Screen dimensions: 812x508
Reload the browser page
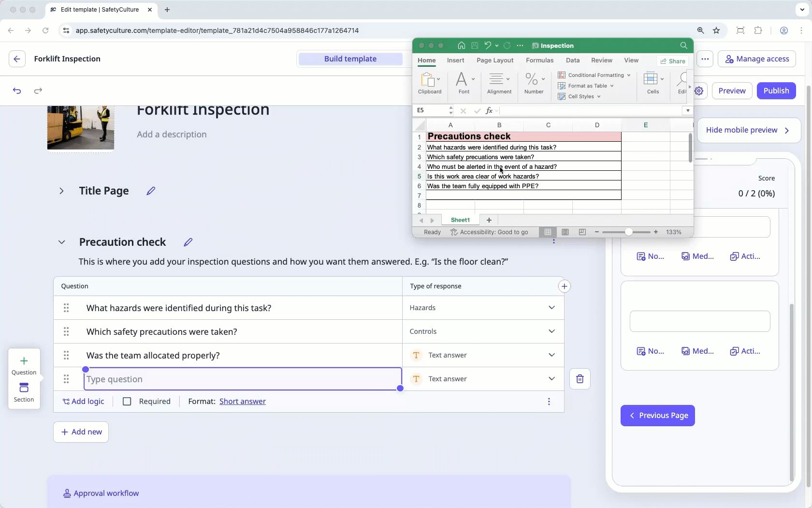tap(45, 30)
